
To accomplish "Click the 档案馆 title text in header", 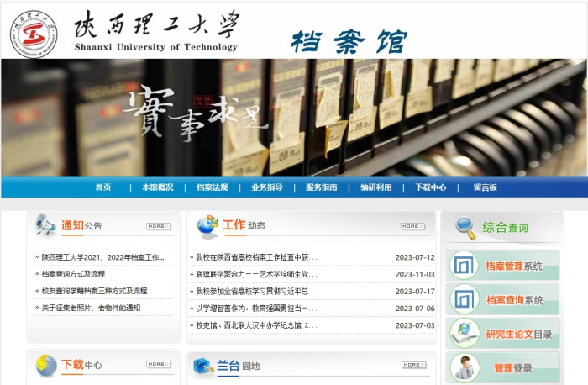I will [x=349, y=41].
